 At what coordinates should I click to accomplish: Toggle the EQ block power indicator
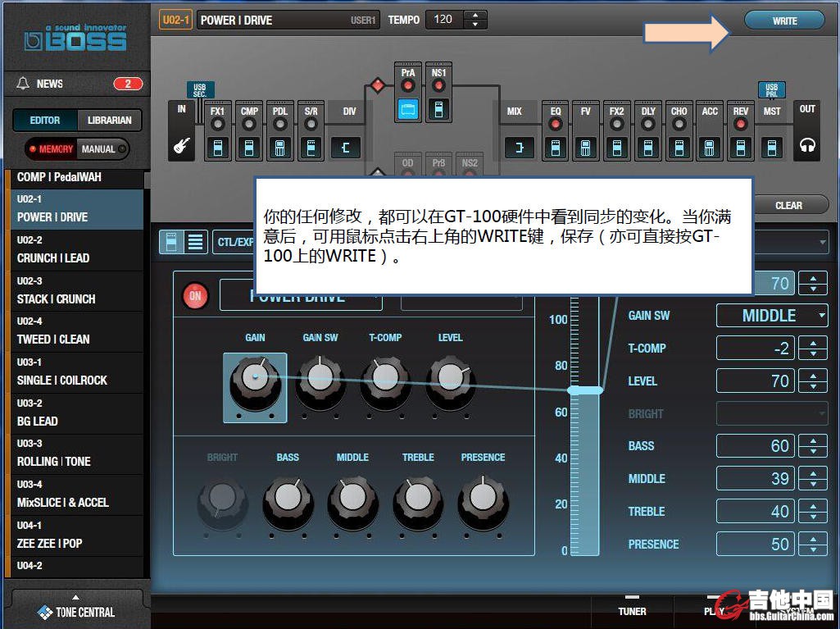pos(555,125)
